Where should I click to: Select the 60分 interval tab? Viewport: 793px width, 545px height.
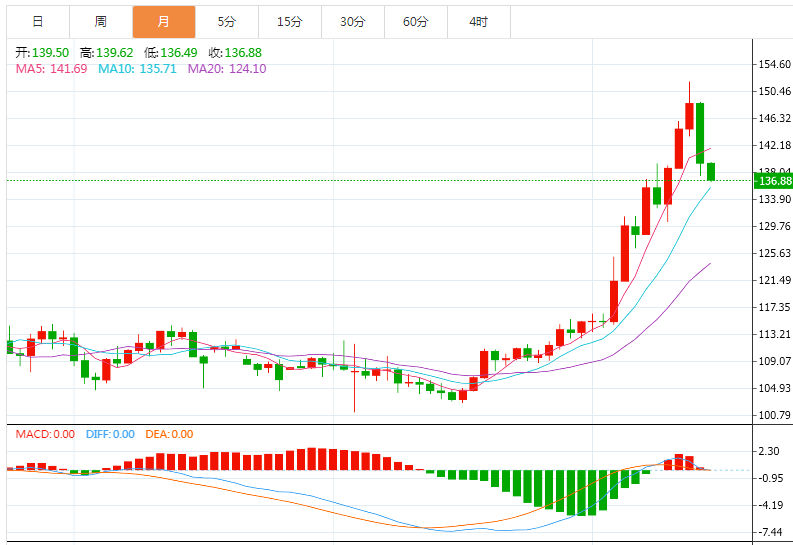(x=415, y=21)
